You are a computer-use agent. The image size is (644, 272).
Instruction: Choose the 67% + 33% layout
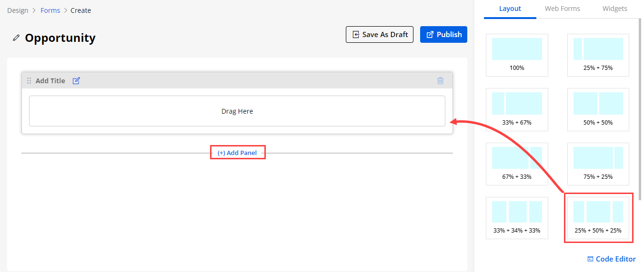(x=517, y=164)
